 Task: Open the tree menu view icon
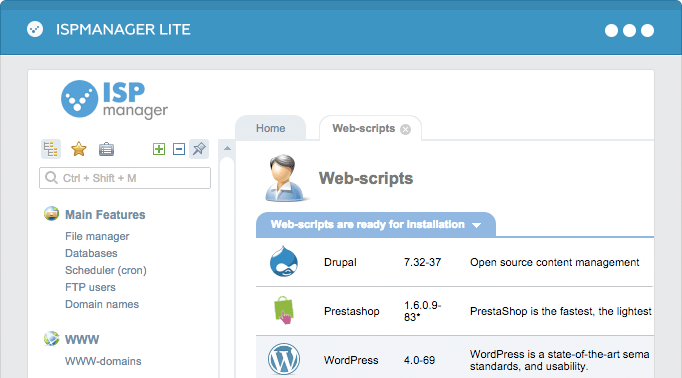click(x=51, y=149)
